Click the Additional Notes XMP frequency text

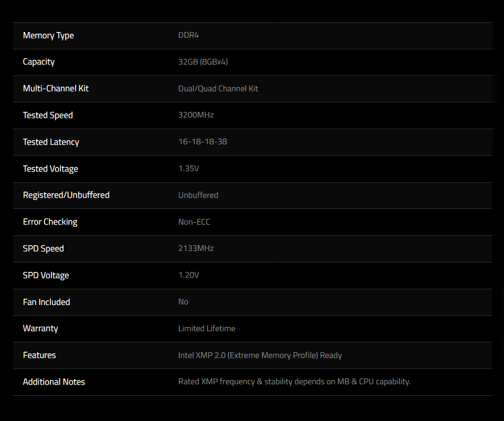point(294,382)
